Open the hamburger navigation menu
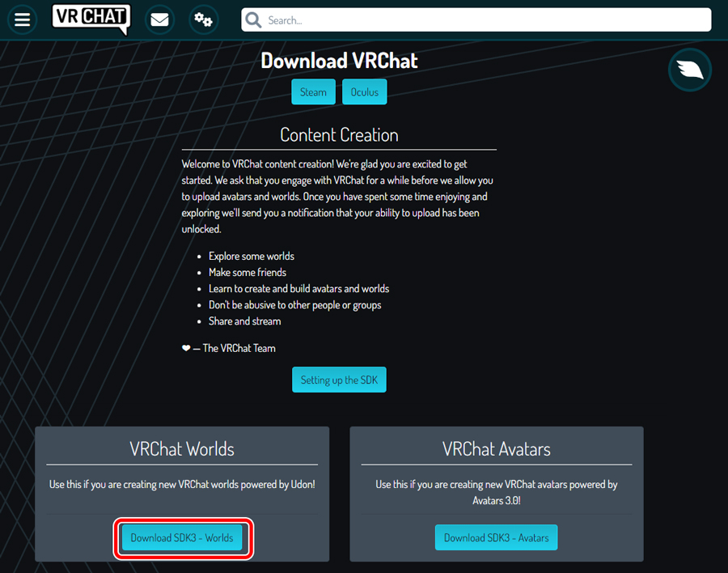The width and height of the screenshot is (728, 573). click(22, 19)
